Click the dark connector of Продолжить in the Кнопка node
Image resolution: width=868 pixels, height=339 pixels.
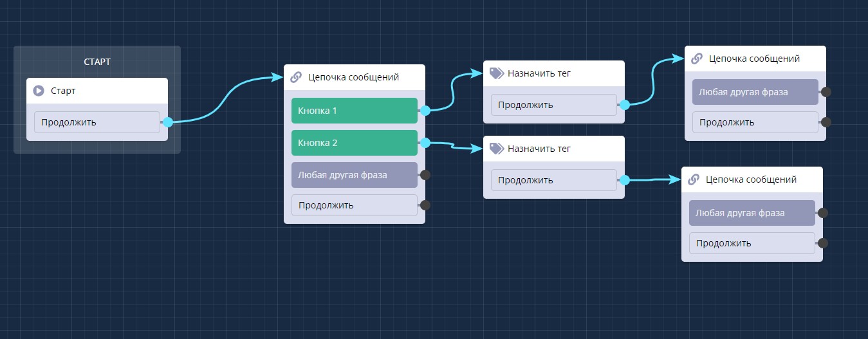tap(425, 206)
